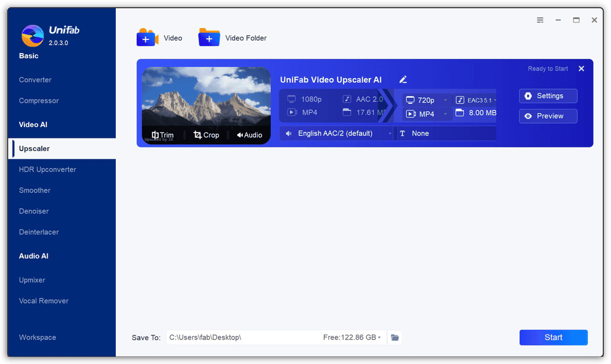This screenshot has height=364, width=611.
Task: Click the output file size 8.00 MB
Action: click(x=482, y=113)
